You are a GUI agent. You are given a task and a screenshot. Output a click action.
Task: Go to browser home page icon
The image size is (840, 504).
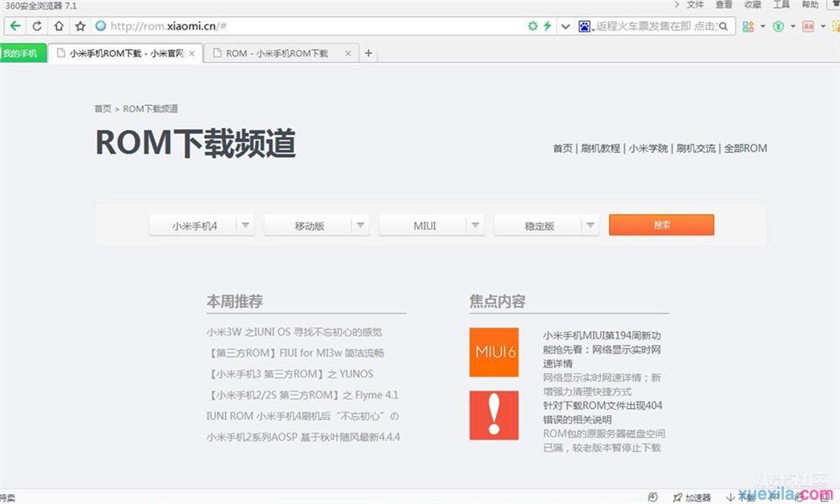tap(59, 26)
